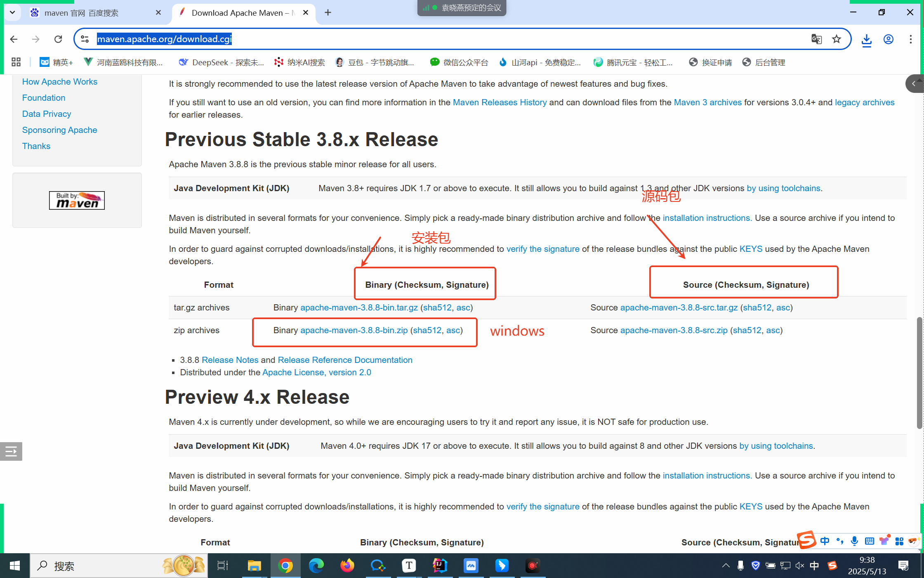Image resolution: width=924 pixels, height=578 pixels.
Task: Expand the collapsed side panel arrow
Action: [914, 84]
